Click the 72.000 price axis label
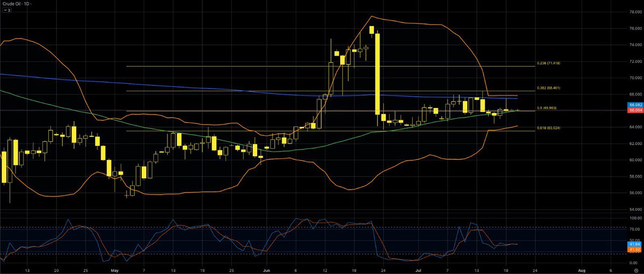Viewport: 644px width, 274px height. 635,61
